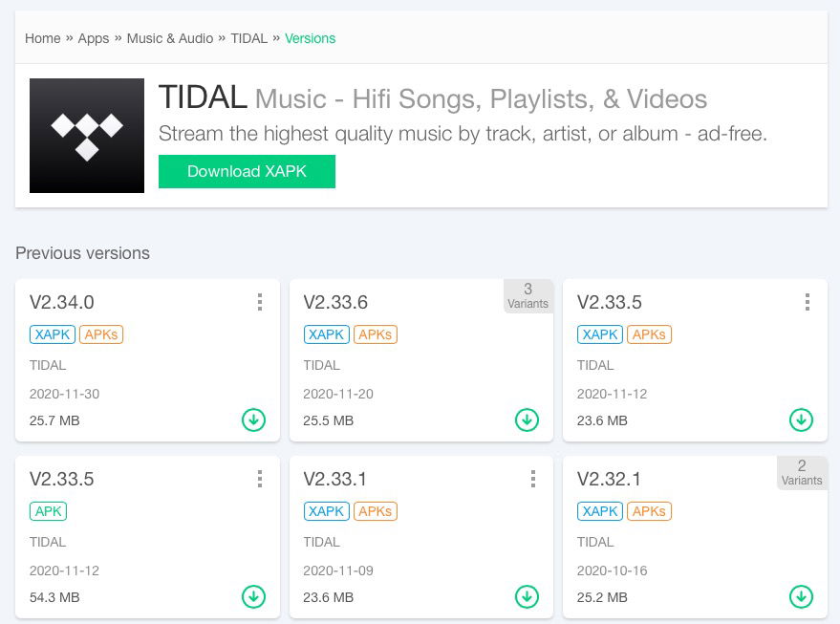
Task: Click the Download XAPK button
Action: point(247,171)
